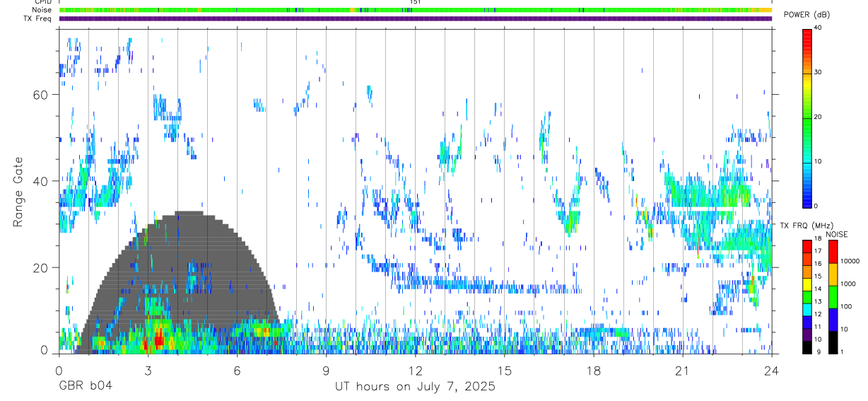Viewport: 868px width, 401px height.
Task: Click the 30 label on the power colorbar
Action: coord(819,72)
